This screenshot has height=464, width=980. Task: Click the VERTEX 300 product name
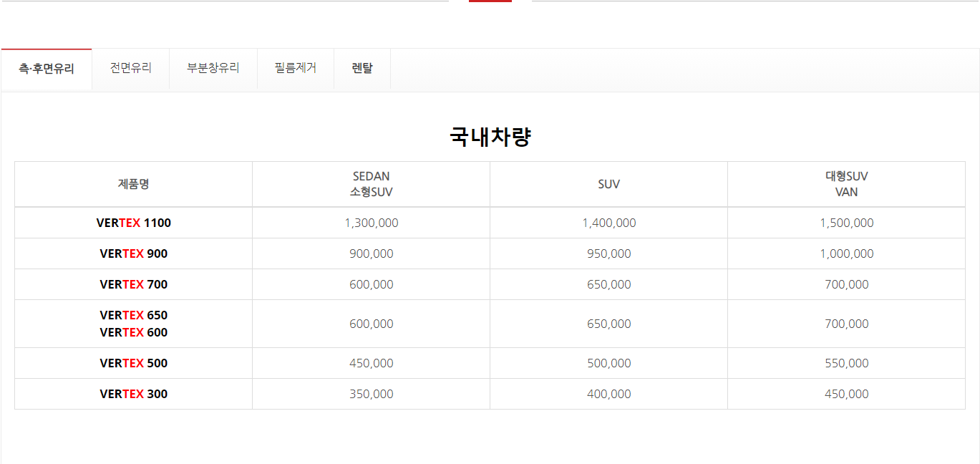(x=134, y=394)
